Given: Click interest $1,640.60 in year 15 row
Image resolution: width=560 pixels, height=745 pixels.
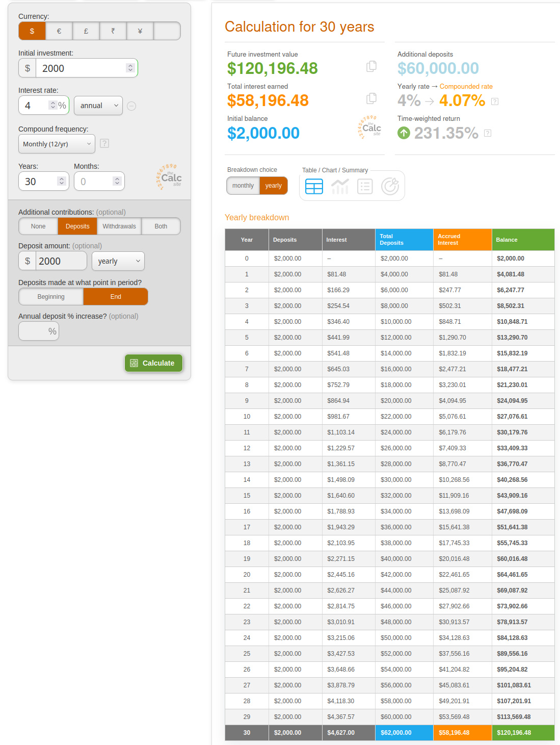Looking at the screenshot, I should click(x=341, y=496).
